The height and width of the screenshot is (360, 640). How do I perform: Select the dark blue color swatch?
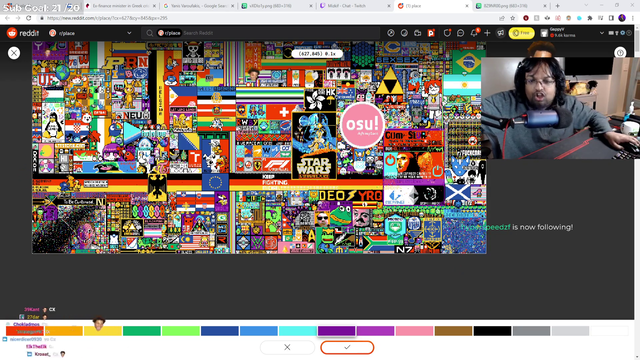(x=220, y=331)
